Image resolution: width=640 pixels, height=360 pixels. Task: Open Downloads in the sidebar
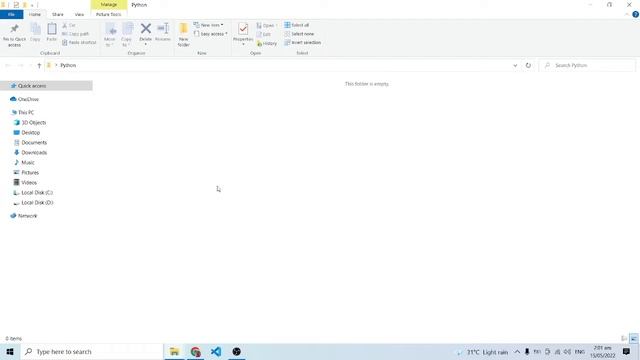click(30, 153)
